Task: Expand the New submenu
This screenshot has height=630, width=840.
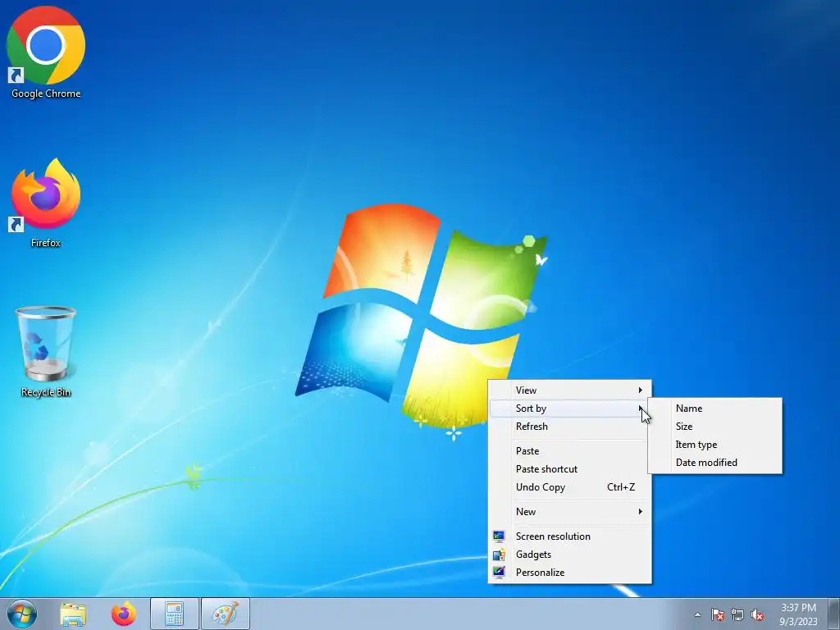Action: (570, 512)
